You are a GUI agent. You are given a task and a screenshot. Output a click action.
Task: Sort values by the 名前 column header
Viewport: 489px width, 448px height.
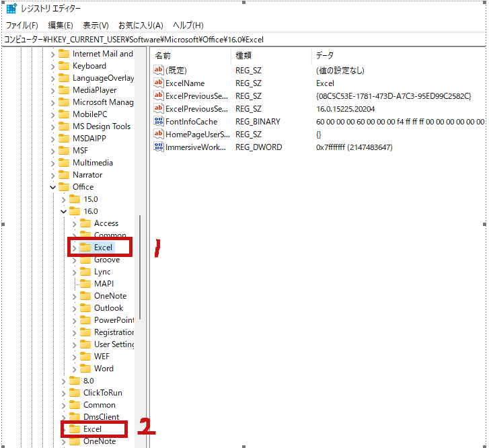(x=163, y=56)
